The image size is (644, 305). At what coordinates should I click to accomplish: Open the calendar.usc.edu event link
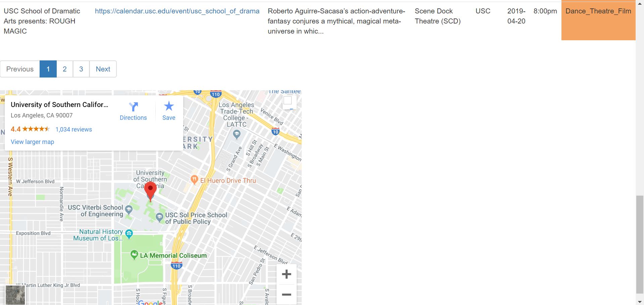[x=177, y=11]
